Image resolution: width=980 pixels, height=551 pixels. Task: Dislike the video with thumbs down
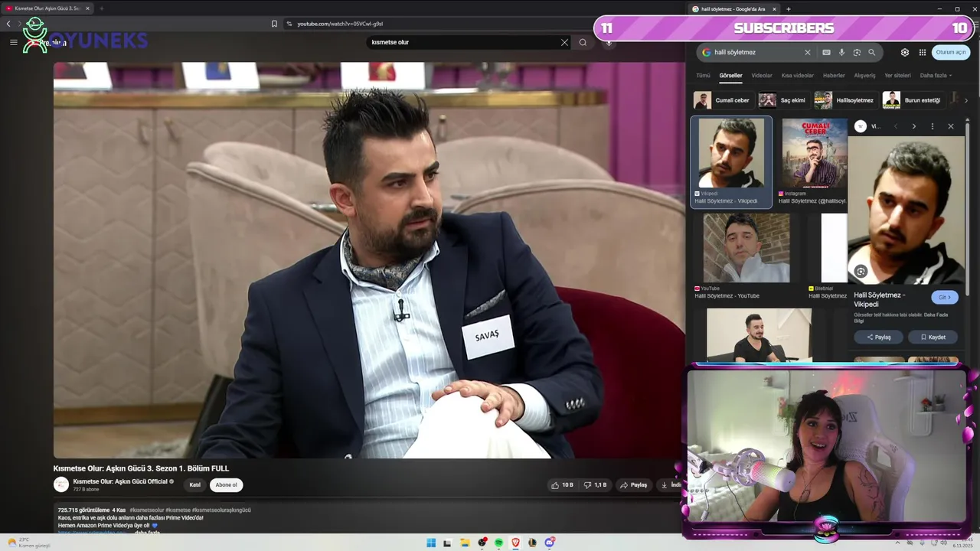596,485
